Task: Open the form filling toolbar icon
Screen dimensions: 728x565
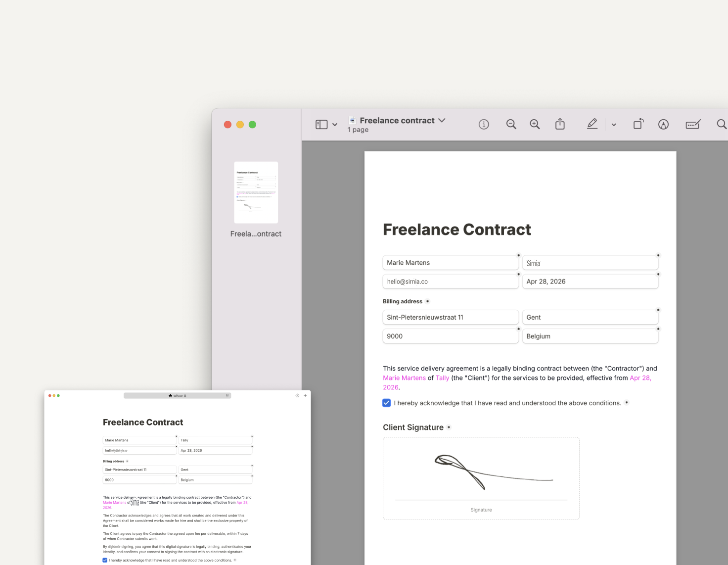Action: tap(693, 125)
